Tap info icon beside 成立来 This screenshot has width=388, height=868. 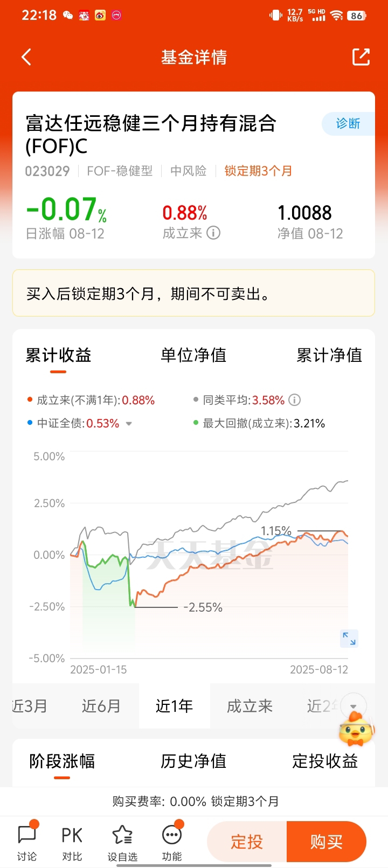coord(213,233)
